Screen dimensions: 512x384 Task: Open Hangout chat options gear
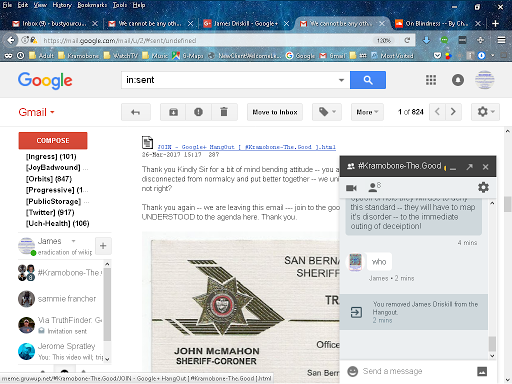483,187
